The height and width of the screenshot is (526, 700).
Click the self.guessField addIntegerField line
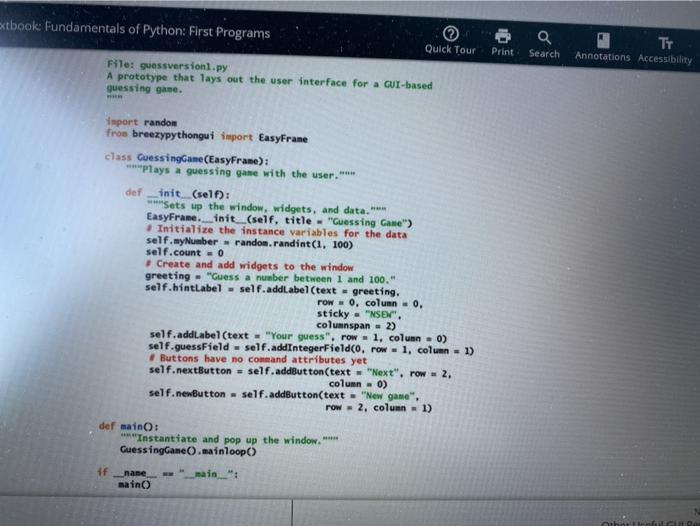311,349
